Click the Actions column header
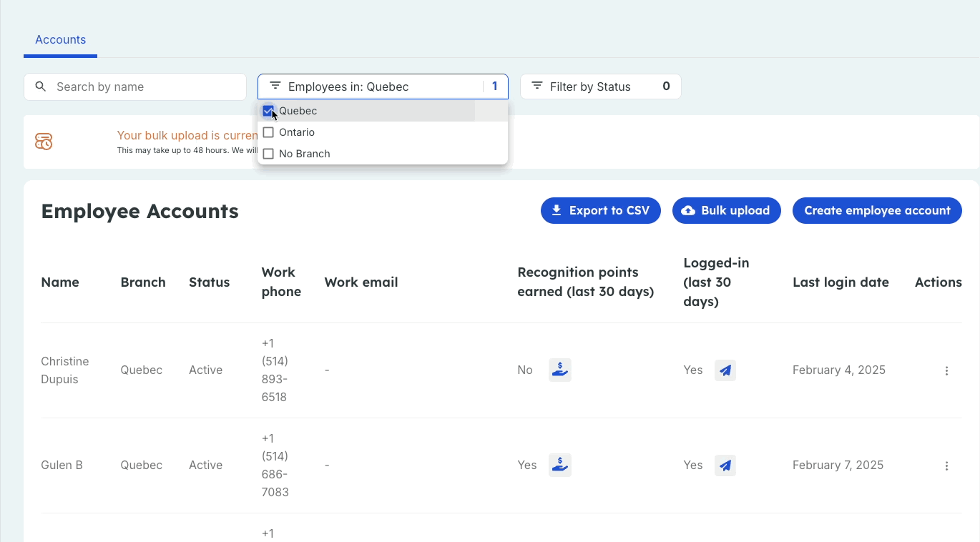Screen dimensions: 980x542 pos(939,282)
